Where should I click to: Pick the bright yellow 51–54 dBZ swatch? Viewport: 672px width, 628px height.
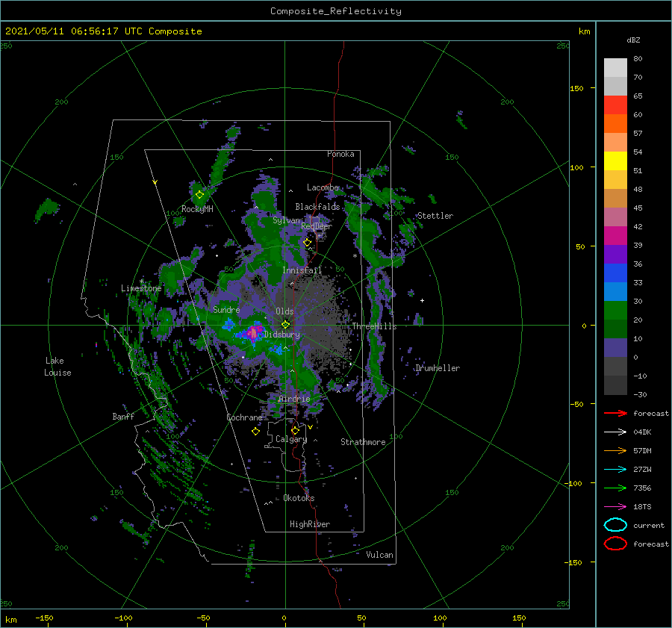tap(615, 161)
